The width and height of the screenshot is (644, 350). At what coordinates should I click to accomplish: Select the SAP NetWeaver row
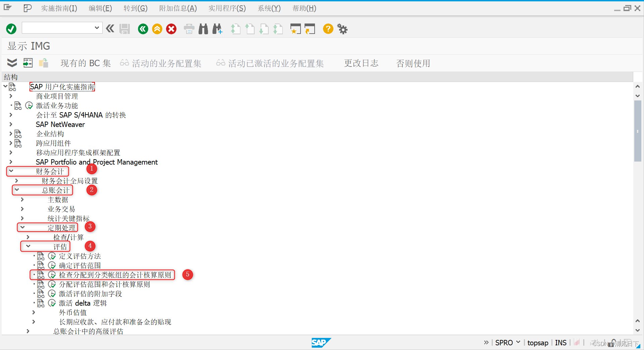[x=60, y=125]
